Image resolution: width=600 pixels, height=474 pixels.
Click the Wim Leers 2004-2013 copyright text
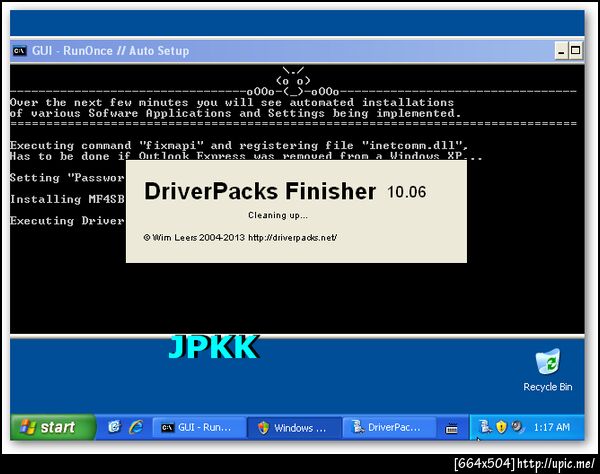coord(194,238)
